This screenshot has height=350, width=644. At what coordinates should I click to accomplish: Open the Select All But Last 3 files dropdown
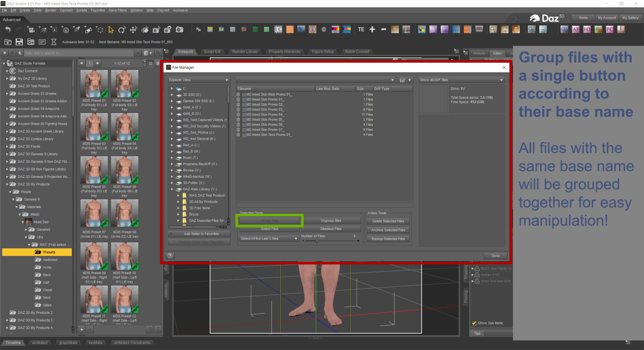click(x=269, y=238)
